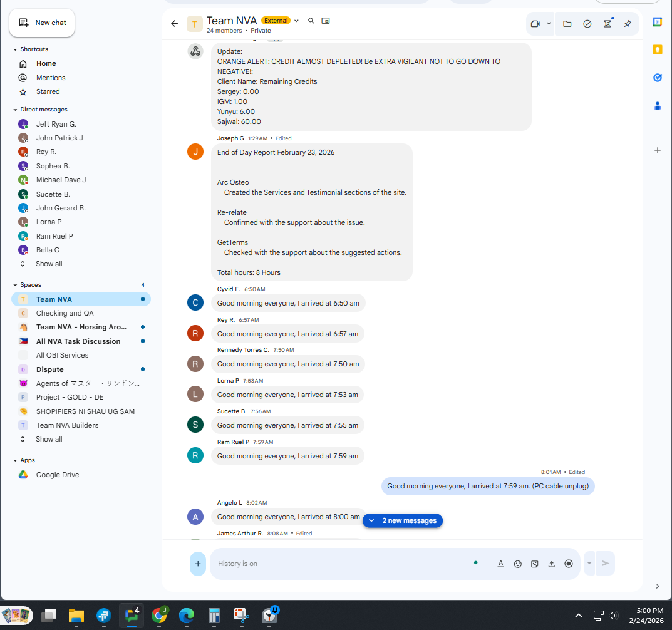Screen dimensions: 672x630
Task: Open shared files folder icon
Action: tap(567, 24)
